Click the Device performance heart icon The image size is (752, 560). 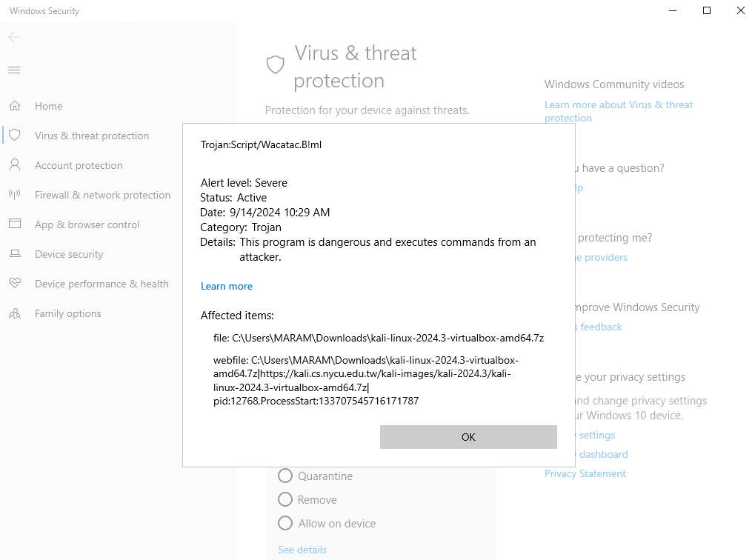tap(15, 284)
